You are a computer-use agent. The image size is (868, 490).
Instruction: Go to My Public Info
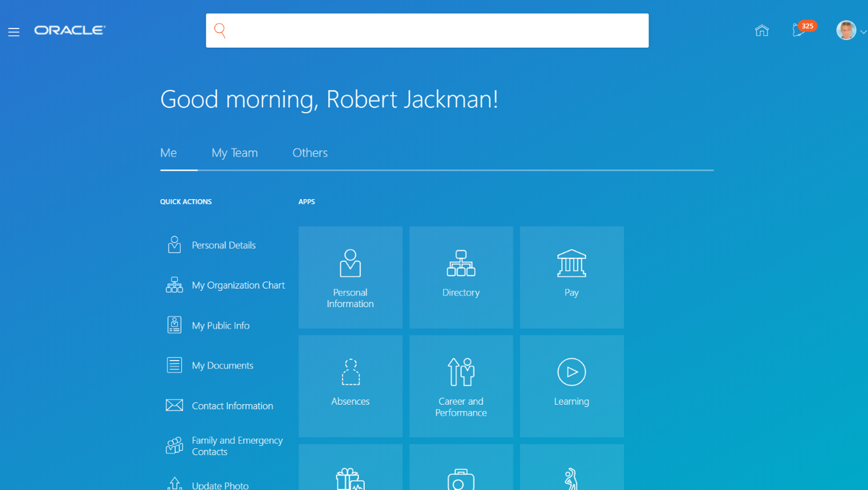(220, 326)
